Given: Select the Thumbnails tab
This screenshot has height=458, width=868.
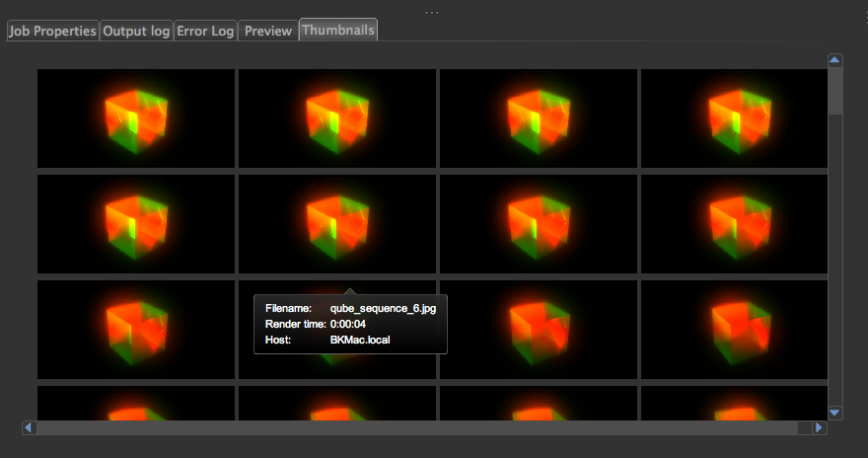Looking at the screenshot, I should [338, 30].
